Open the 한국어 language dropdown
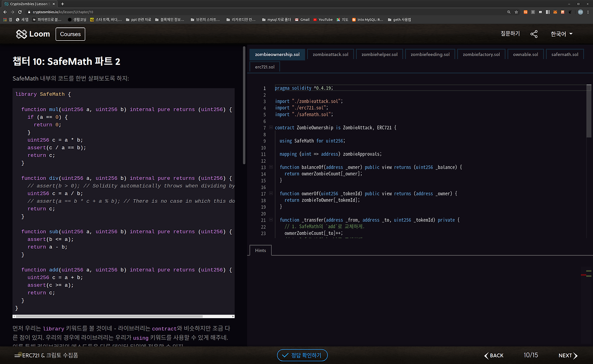This screenshot has height=364, width=593. [x=561, y=34]
